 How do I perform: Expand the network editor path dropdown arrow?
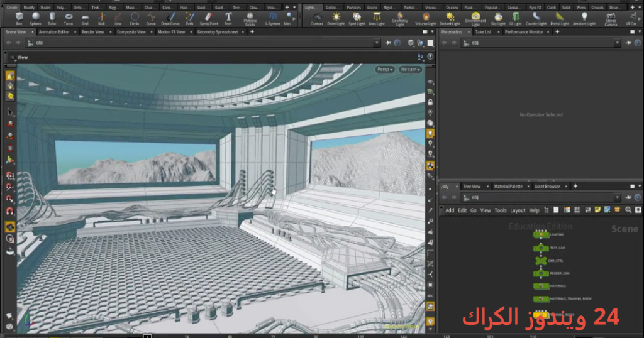coord(617,197)
